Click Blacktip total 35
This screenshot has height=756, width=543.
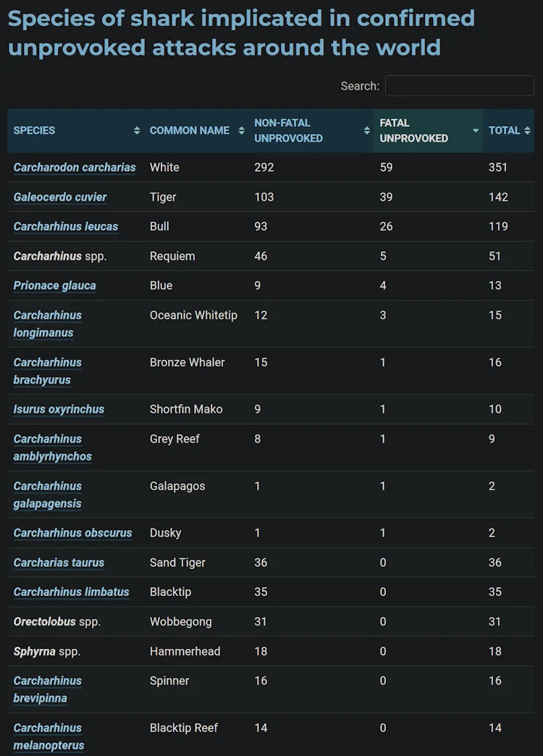point(495,592)
